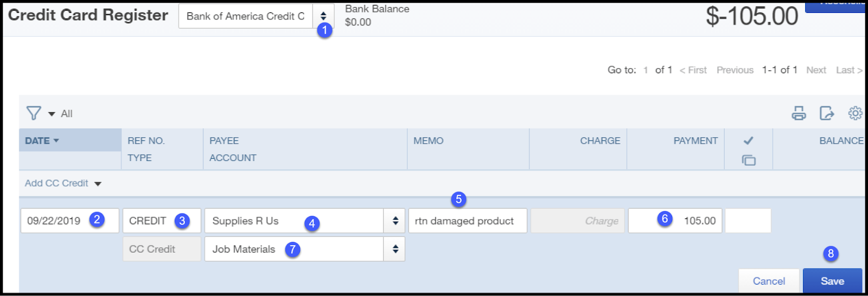Go to the First page link
The width and height of the screenshot is (868, 296).
point(693,70)
